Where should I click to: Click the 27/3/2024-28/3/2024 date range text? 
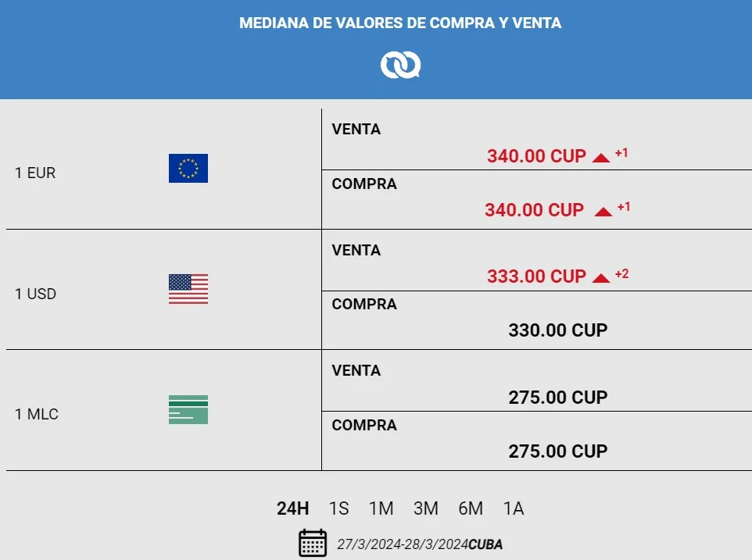pyautogui.click(x=403, y=544)
